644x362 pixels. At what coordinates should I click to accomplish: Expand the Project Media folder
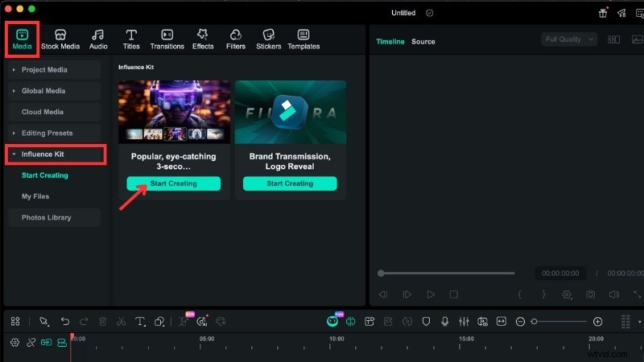point(44,70)
